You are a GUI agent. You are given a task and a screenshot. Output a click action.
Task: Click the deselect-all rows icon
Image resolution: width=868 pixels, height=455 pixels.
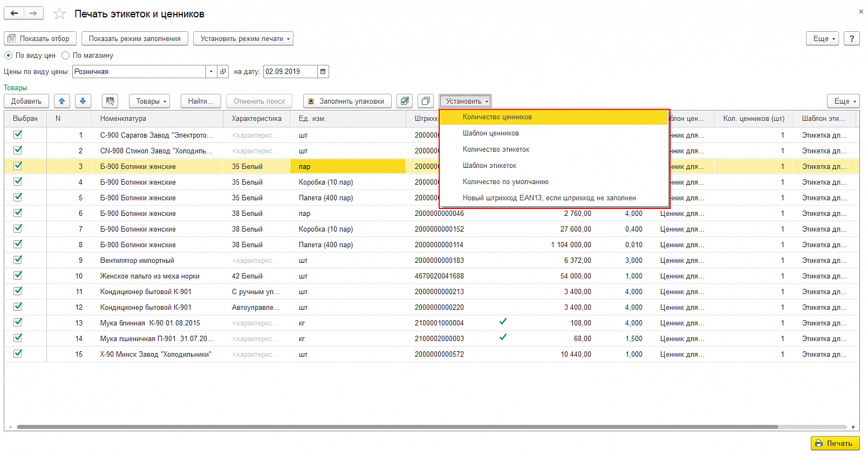(x=425, y=101)
